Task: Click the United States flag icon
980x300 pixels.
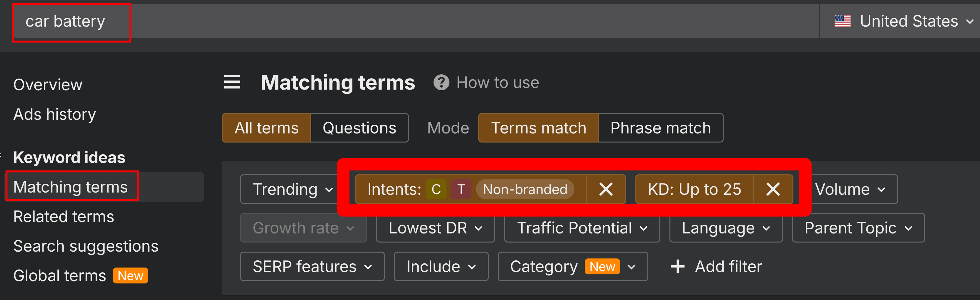Action: 842,21
